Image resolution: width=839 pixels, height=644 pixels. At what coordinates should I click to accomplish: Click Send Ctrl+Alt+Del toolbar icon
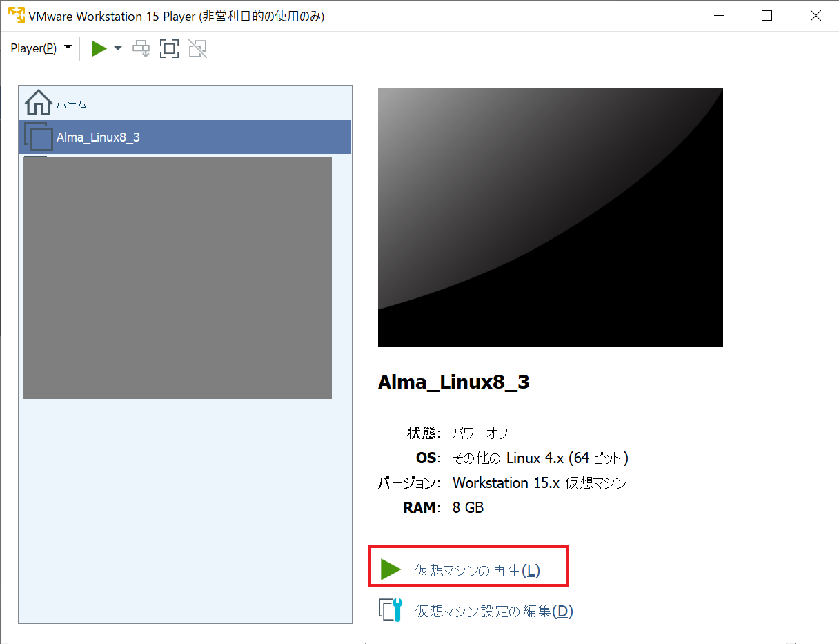[x=141, y=48]
